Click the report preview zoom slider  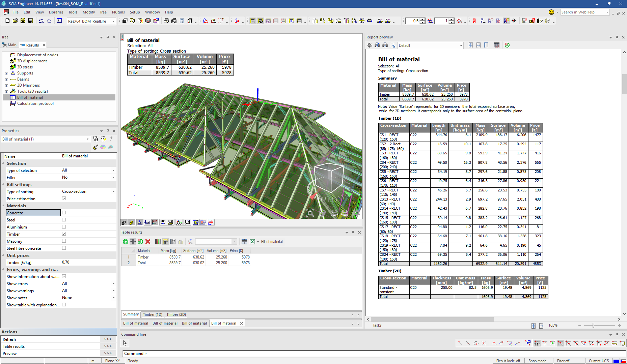click(593, 325)
